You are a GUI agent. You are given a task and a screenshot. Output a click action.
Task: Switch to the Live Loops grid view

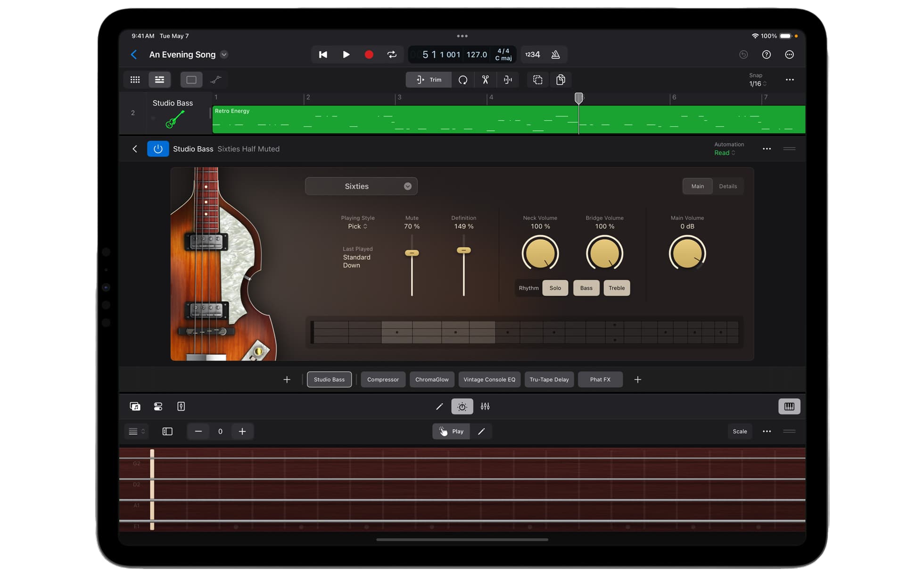pos(135,80)
